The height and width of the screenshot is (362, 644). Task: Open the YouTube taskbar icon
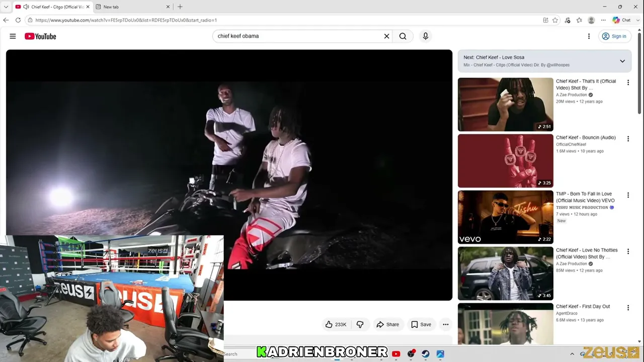(x=396, y=354)
